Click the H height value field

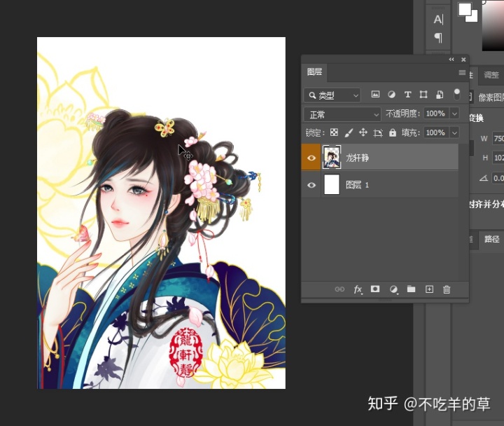point(498,158)
